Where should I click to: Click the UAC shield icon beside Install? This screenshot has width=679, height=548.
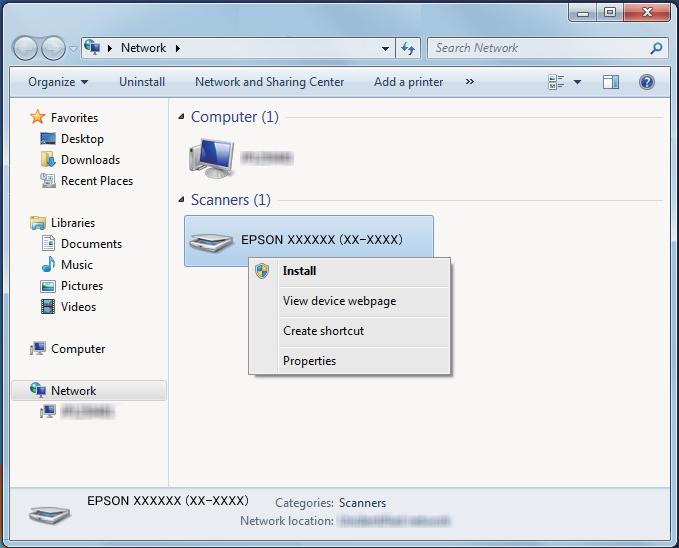click(x=262, y=271)
